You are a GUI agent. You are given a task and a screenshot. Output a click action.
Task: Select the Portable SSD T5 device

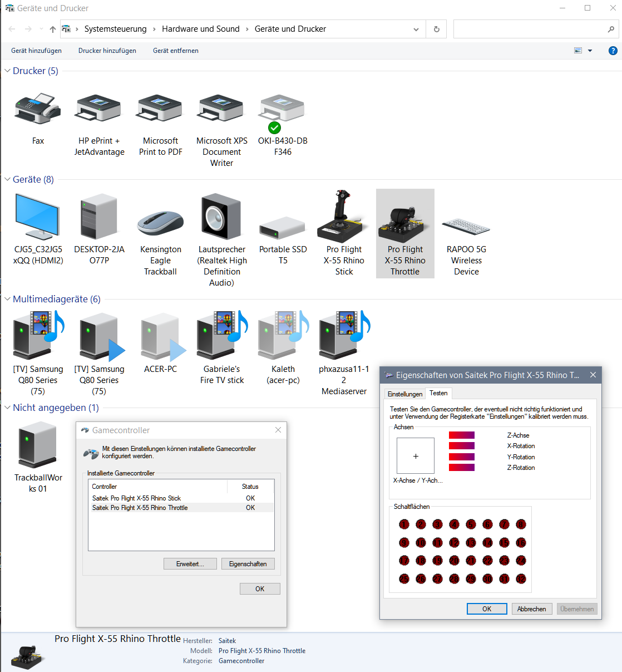click(x=283, y=229)
